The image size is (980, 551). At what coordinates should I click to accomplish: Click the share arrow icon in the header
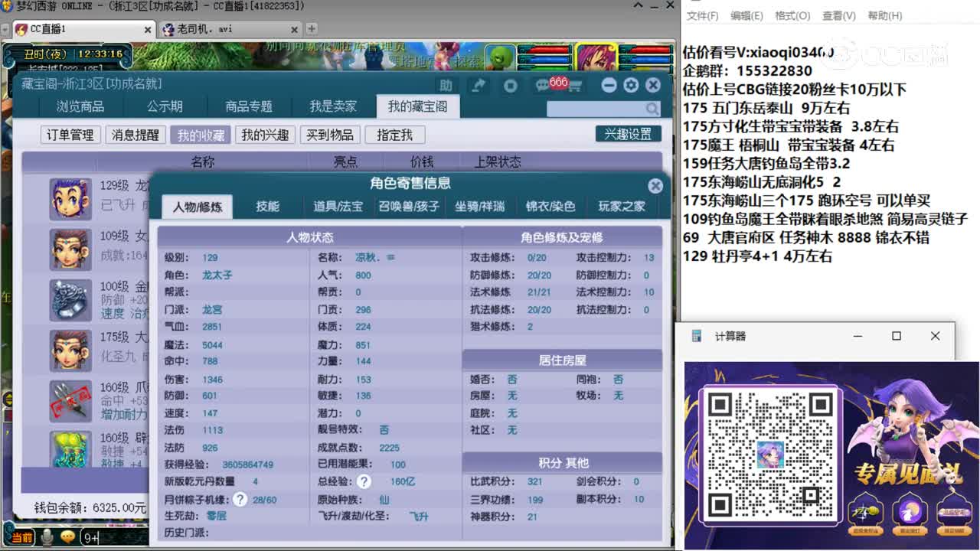click(x=479, y=86)
